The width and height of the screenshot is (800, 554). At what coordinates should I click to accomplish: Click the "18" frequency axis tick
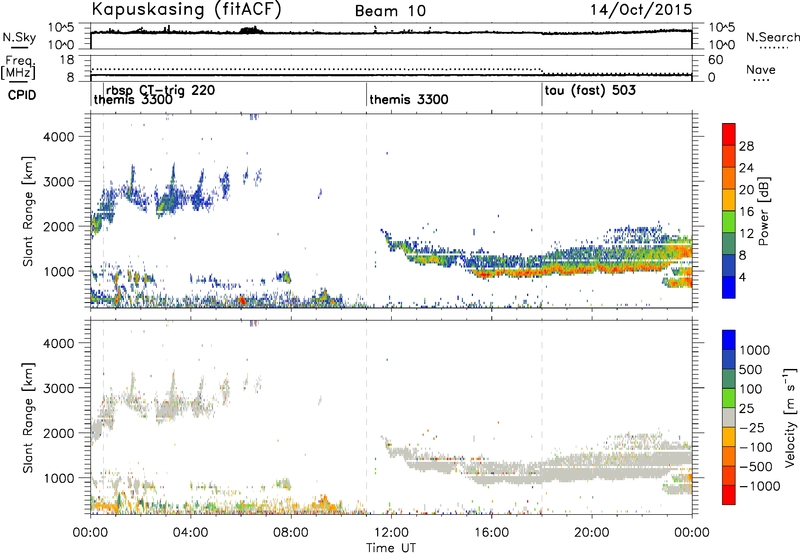coord(67,60)
